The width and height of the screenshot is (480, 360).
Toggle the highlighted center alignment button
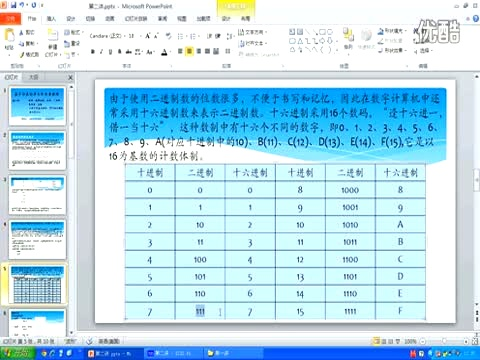pos(189,51)
